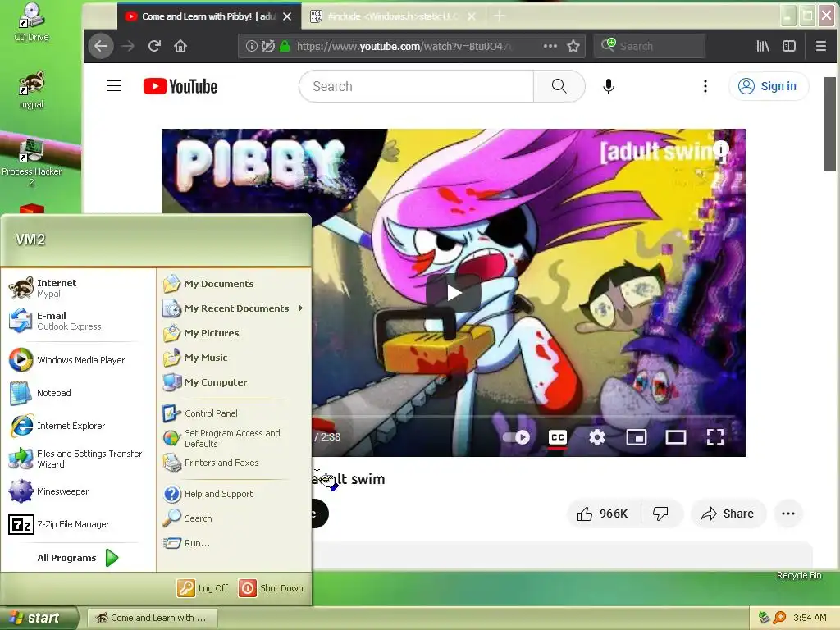This screenshot has width=840, height=630.
Task: Like the video with 966K likes
Action: [x=602, y=514]
